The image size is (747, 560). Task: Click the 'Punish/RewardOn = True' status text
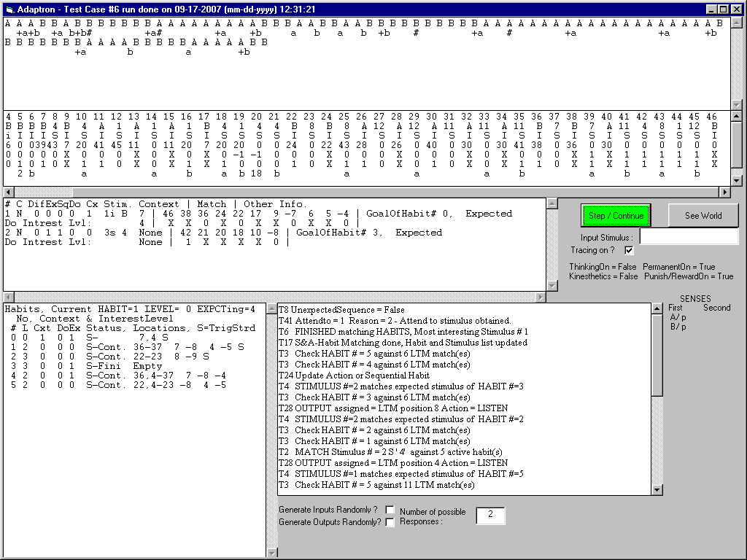coord(689,276)
